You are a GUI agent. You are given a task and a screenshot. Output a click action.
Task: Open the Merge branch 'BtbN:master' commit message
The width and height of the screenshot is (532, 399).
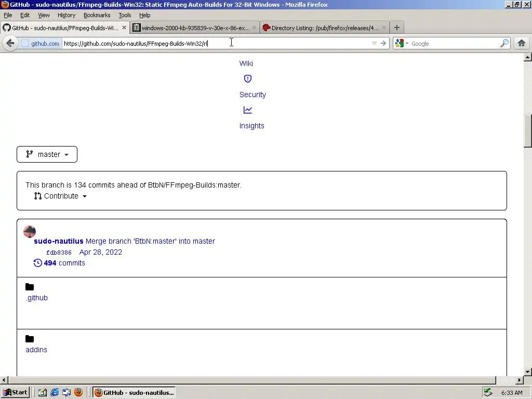coord(150,241)
